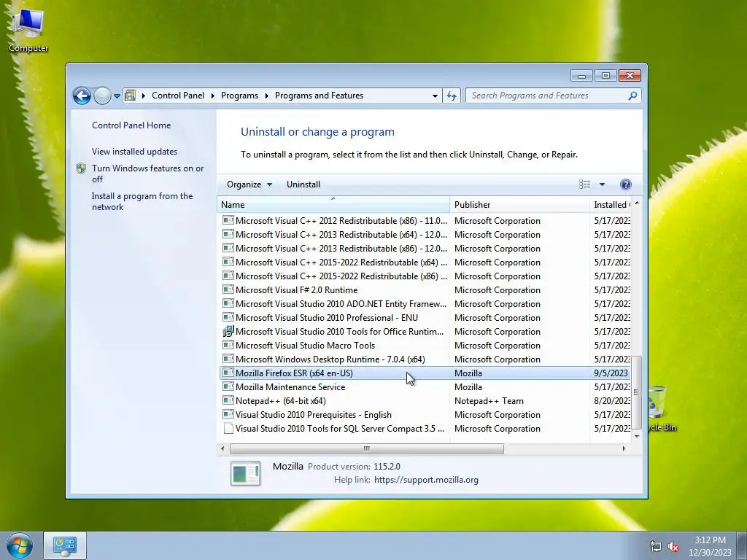Select Visual Studio 2010 Professional - ENU

425,318
